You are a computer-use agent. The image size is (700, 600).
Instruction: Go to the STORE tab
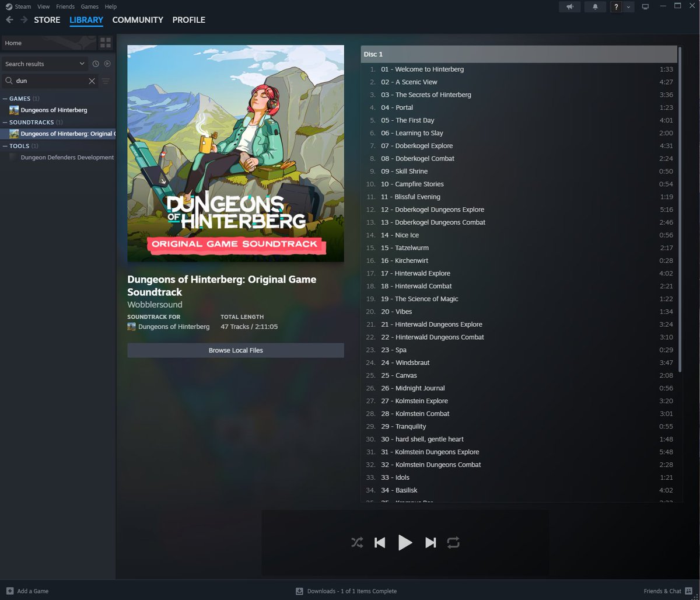(x=47, y=20)
